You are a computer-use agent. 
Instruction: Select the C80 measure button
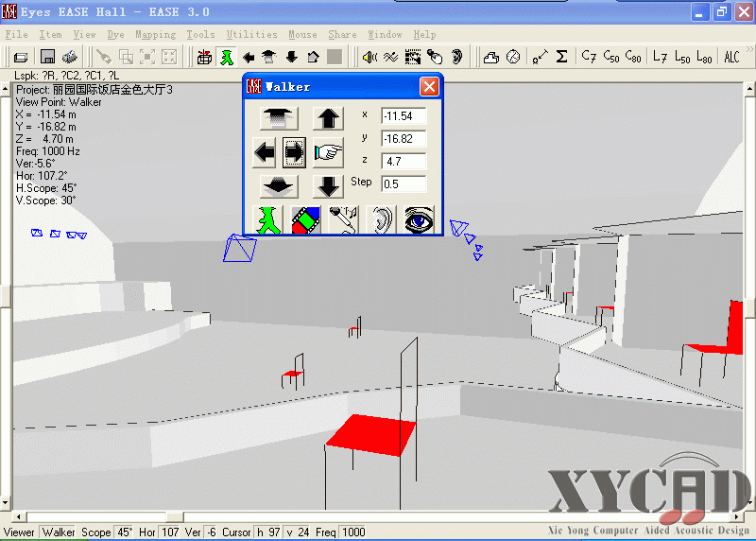[633, 57]
